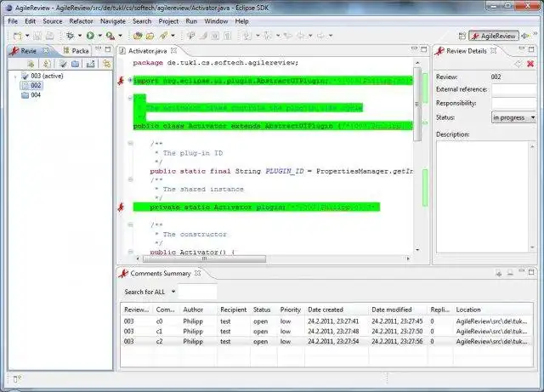
Task: Expand the import fold marker
Action: pos(130,80)
